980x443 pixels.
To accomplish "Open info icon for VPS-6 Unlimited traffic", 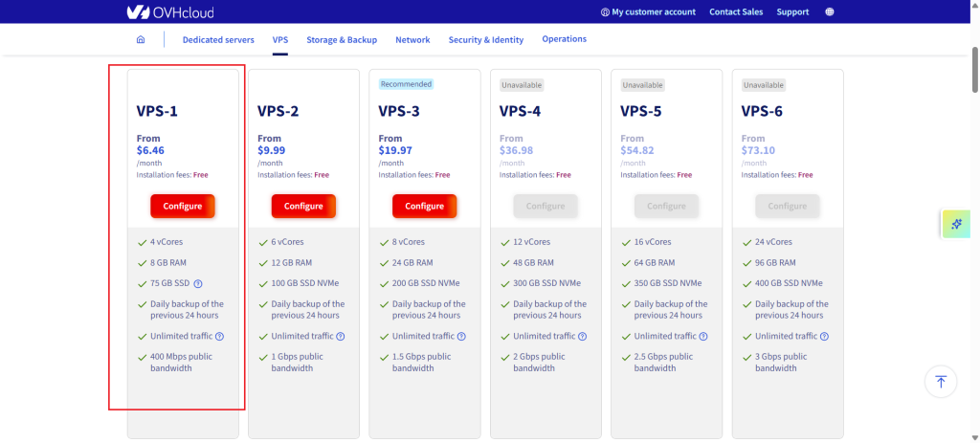I will [x=824, y=336].
